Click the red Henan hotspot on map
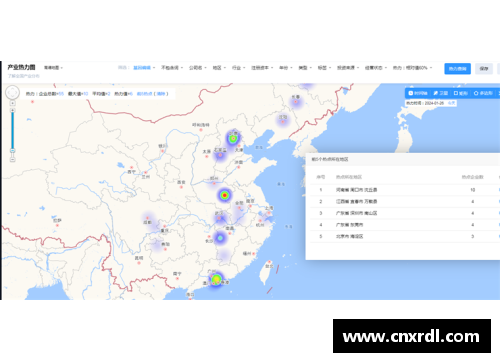 (225, 195)
